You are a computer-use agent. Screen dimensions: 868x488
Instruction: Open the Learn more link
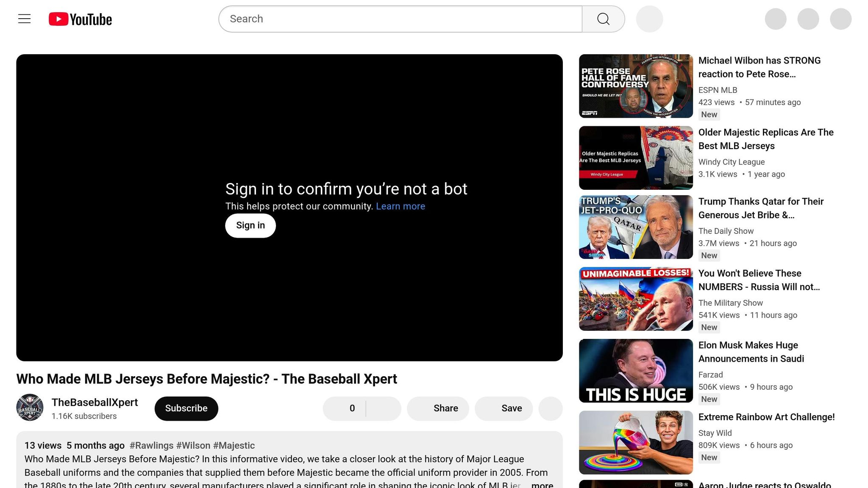pyautogui.click(x=401, y=206)
